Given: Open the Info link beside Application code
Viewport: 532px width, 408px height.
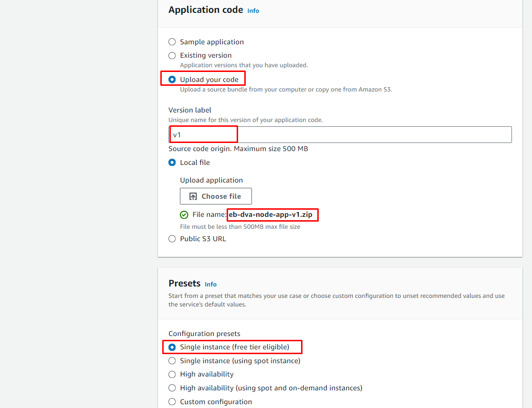Looking at the screenshot, I should tap(253, 10).
